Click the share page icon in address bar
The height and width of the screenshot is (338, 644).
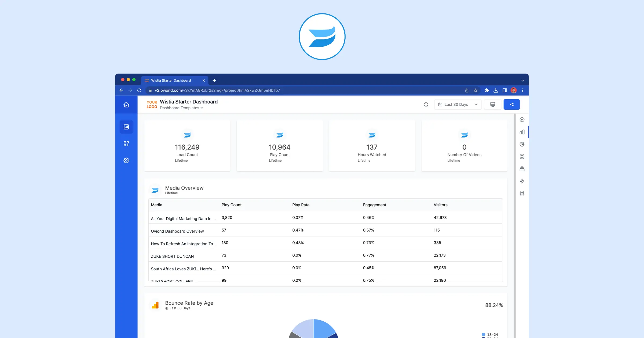pos(467,90)
